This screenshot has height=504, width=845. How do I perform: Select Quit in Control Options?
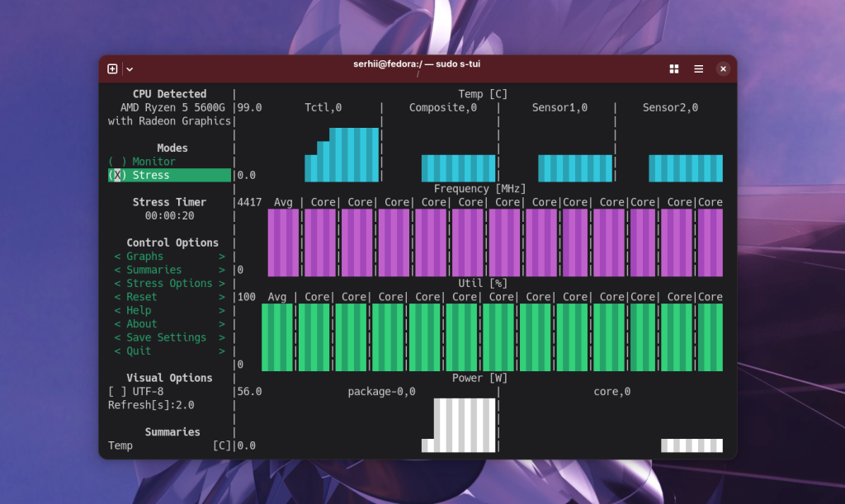(139, 351)
